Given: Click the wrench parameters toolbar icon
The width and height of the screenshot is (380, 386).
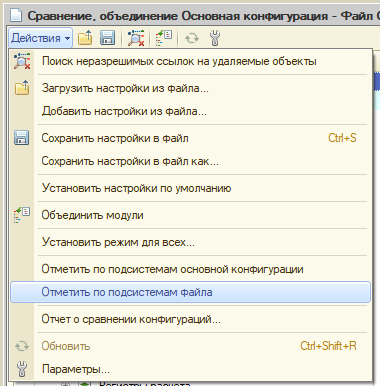Looking at the screenshot, I should [215, 38].
